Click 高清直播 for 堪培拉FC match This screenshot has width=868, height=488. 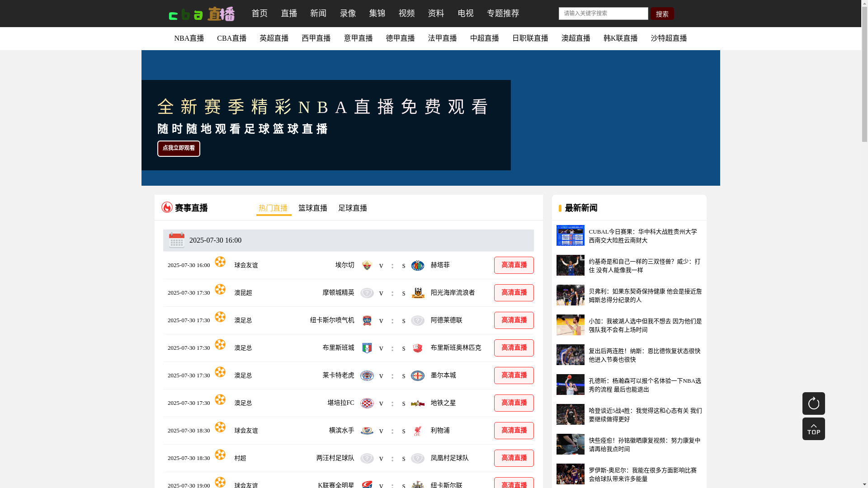(x=514, y=403)
